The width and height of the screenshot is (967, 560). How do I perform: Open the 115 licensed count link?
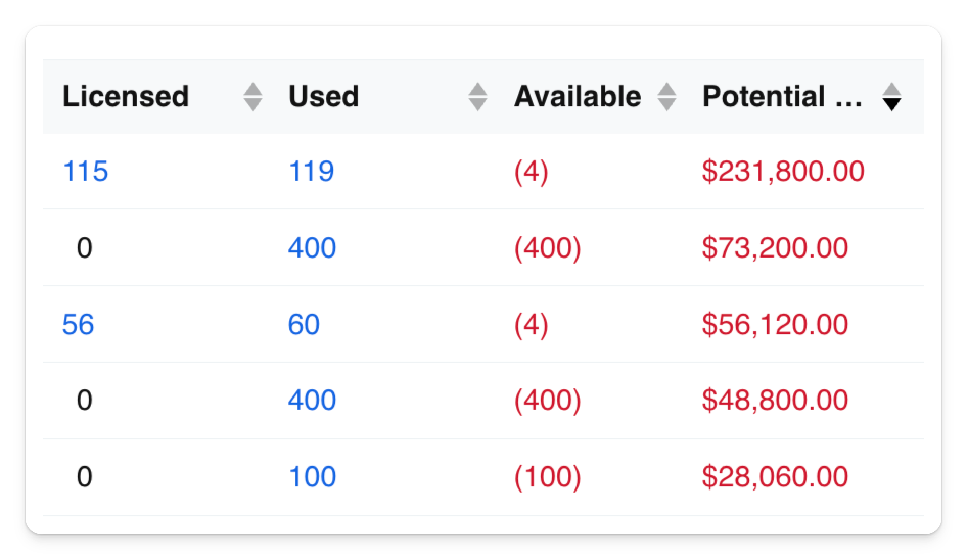pyautogui.click(x=85, y=171)
